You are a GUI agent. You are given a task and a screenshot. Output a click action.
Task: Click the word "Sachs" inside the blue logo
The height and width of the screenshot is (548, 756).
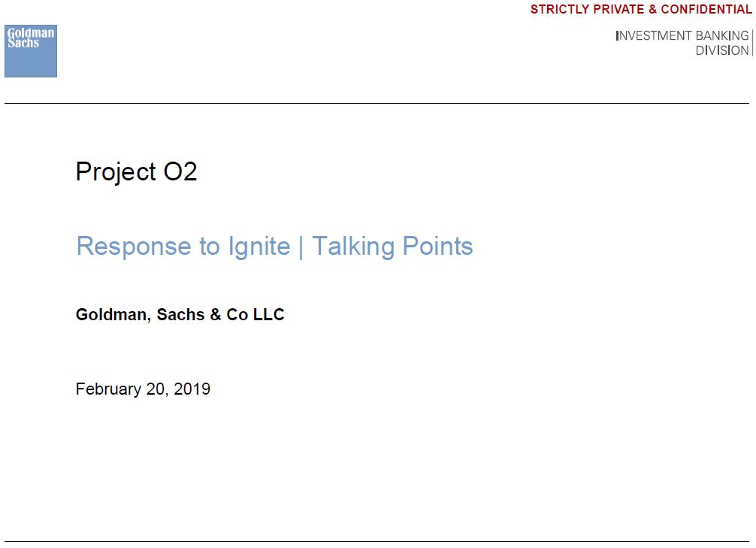pyautogui.click(x=23, y=43)
